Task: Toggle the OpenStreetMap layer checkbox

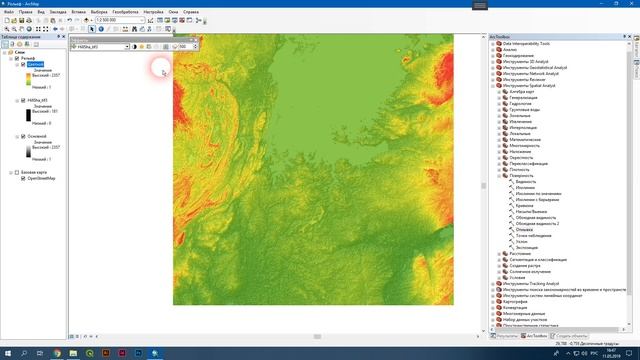Action: point(23,178)
